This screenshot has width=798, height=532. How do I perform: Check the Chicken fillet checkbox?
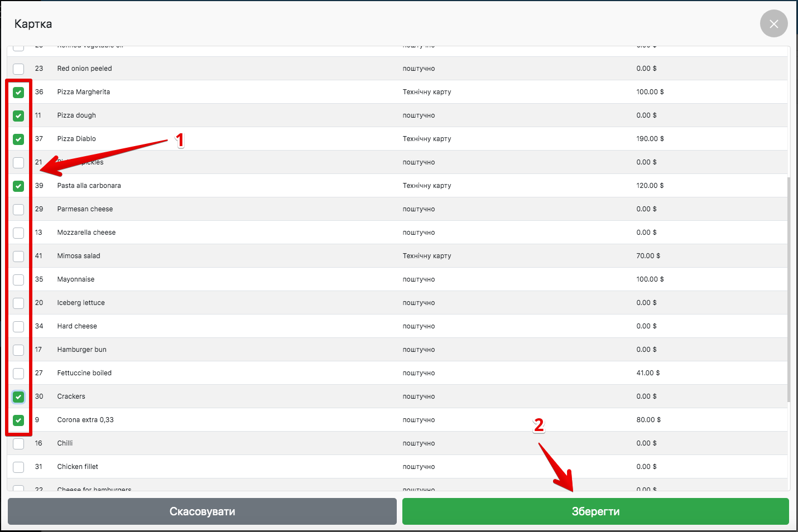coord(18,467)
